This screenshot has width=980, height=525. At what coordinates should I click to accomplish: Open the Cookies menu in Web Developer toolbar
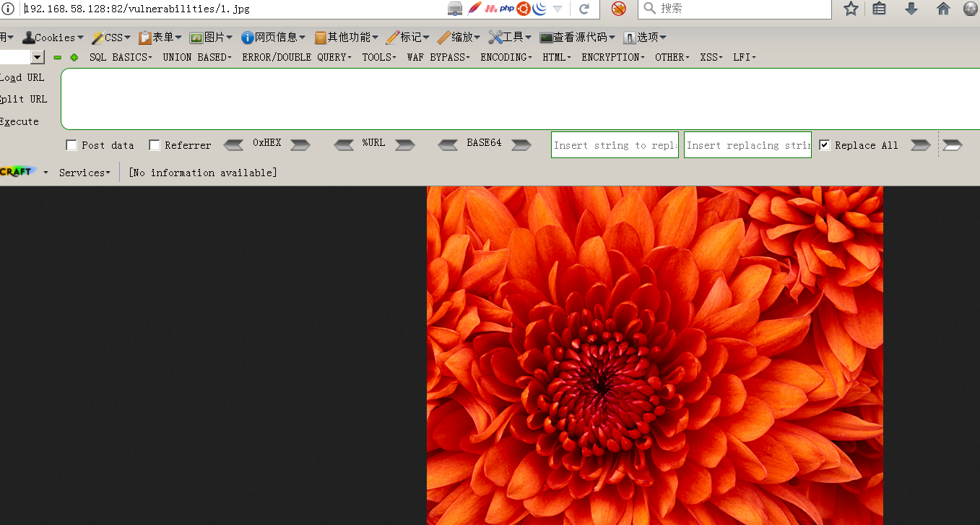[53, 38]
